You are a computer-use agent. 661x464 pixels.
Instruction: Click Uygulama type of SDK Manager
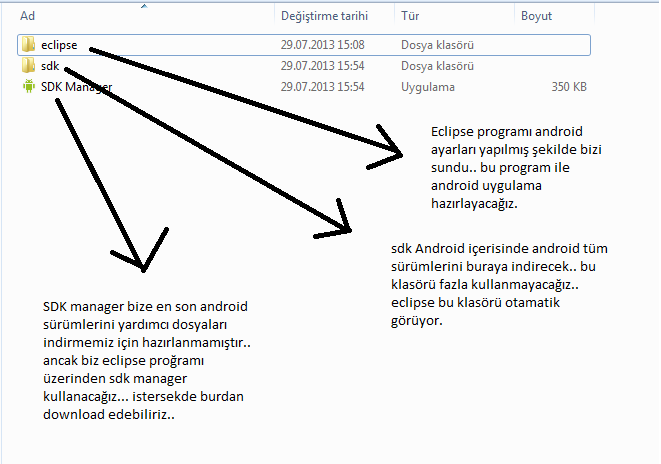pyautogui.click(x=427, y=87)
